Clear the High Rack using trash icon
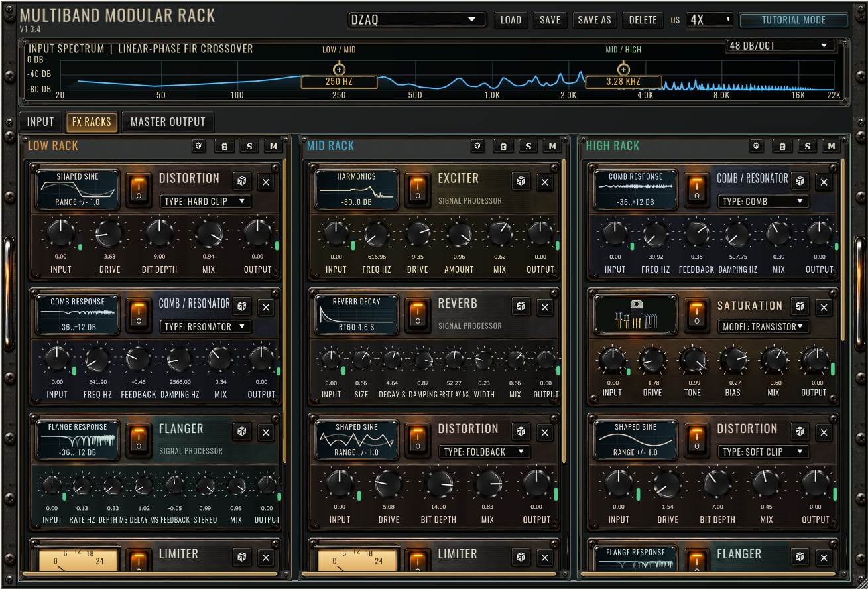The height and width of the screenshot is (589, 868). click(782, 146)
